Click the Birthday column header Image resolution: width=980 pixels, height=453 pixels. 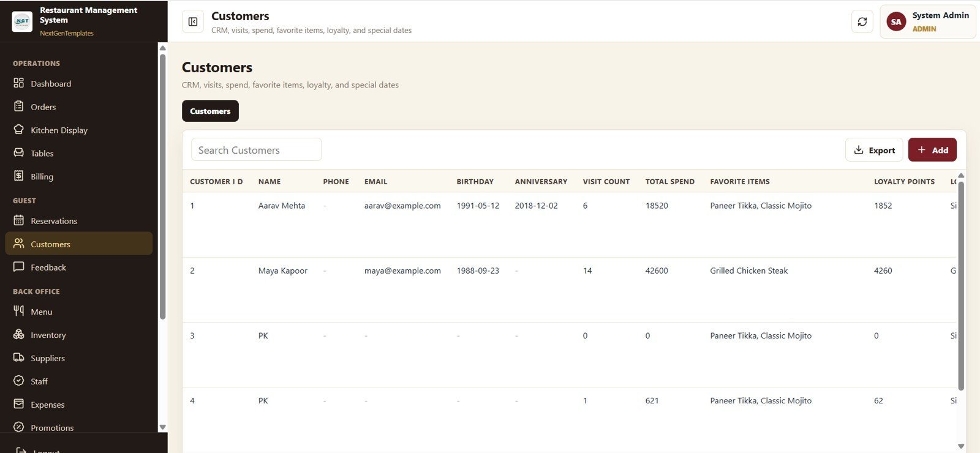[475, 182]
